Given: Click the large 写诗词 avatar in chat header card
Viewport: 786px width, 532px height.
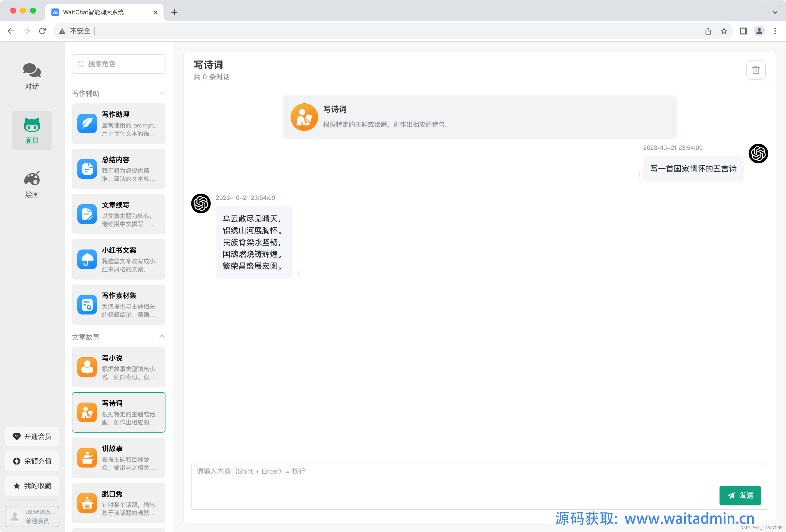Looking at the screenshot, I should coord(304,117).
